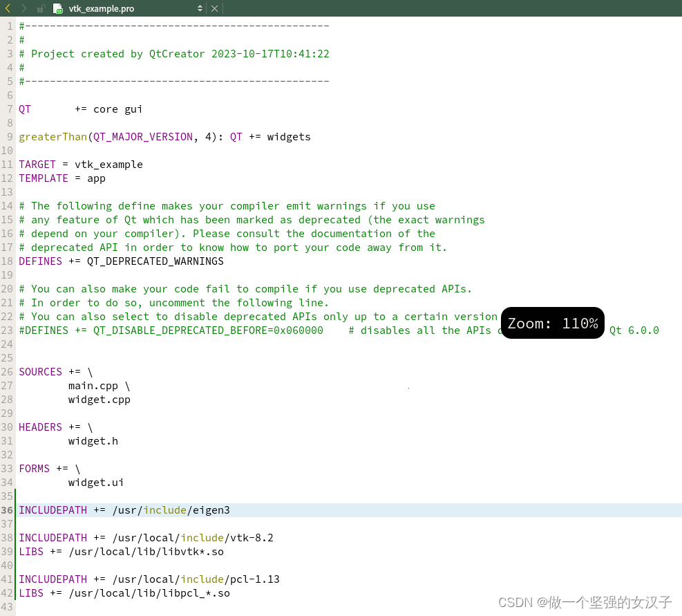Viewport: 682px width, 616px height.
Task: Click the greaterThan keyword on line 9
Action: 53,136
